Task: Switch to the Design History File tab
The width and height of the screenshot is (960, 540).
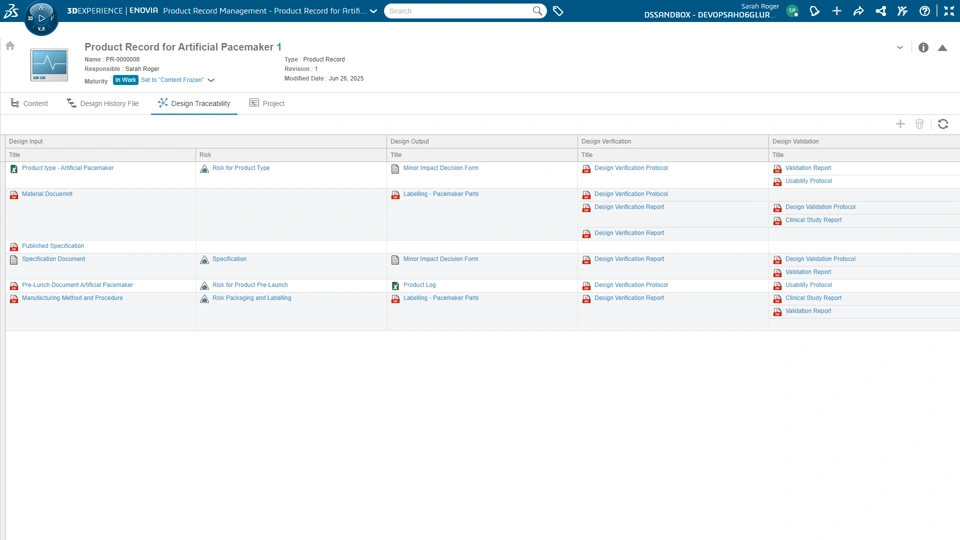Action: pyautogui.click(x=103, y=103)
